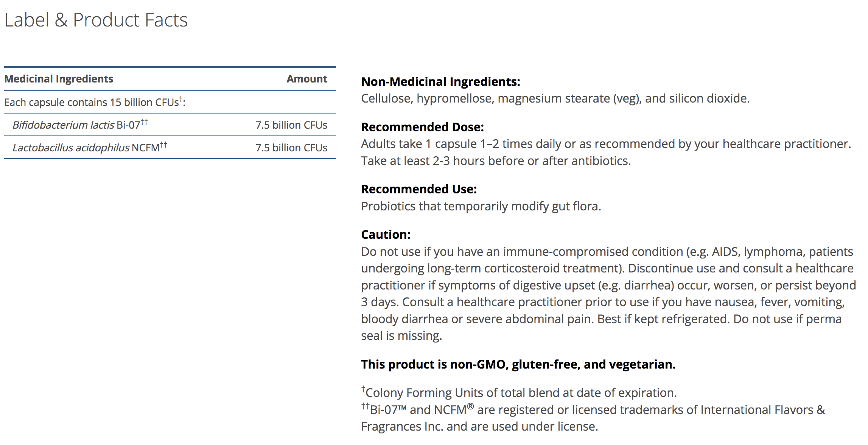Click the Lactobacillus acidophilus 7.5 billion CFUs amount
This screenshot has width=868, height=445.
[x=291, y=148]
